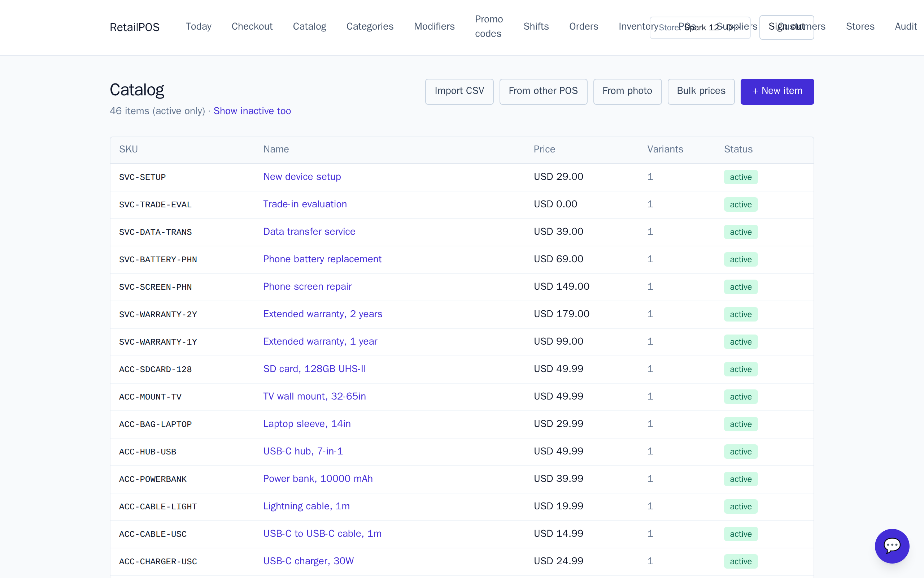Open Promo codes in the navigation
The width and height of the screenshot is (924, 578).
tap(489, 26)
